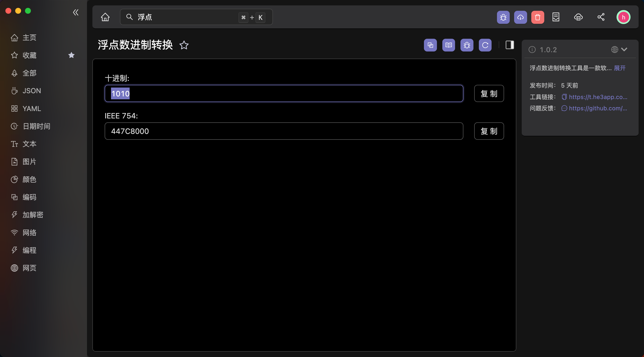The image size is (644, 357).
Task: Open the share icon in top bar
Action: point(601,17)
